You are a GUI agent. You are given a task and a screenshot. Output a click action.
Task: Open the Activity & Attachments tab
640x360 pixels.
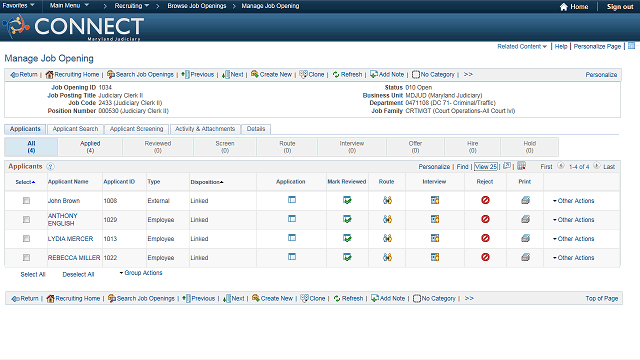pos(205,129)
